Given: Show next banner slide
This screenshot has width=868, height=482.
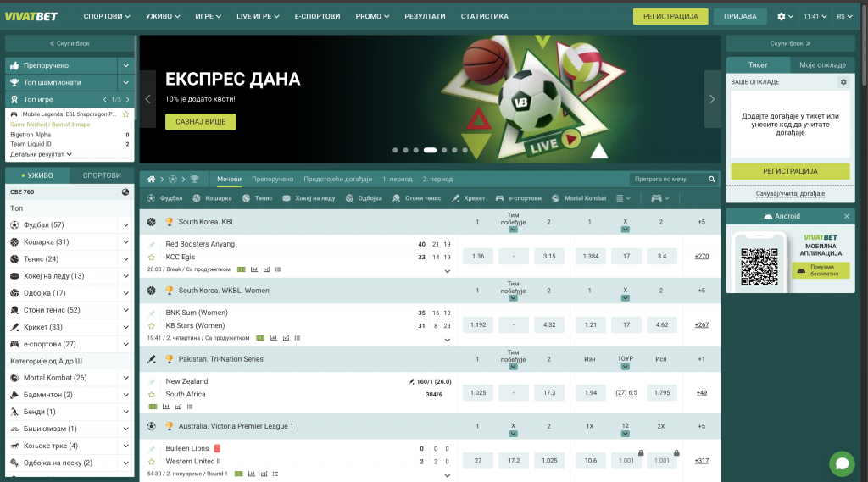Looking at the screenshot, I should click(712, 99).
